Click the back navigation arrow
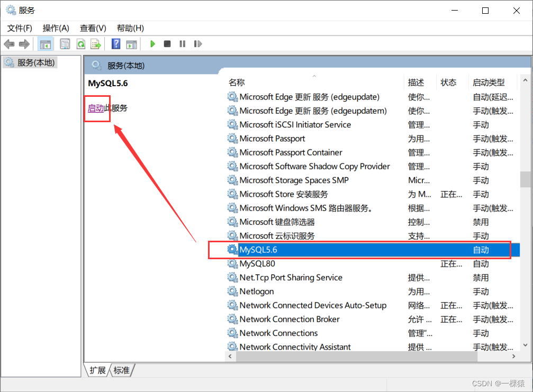Viewport: 533px width, 392px height. pos(9,44)
